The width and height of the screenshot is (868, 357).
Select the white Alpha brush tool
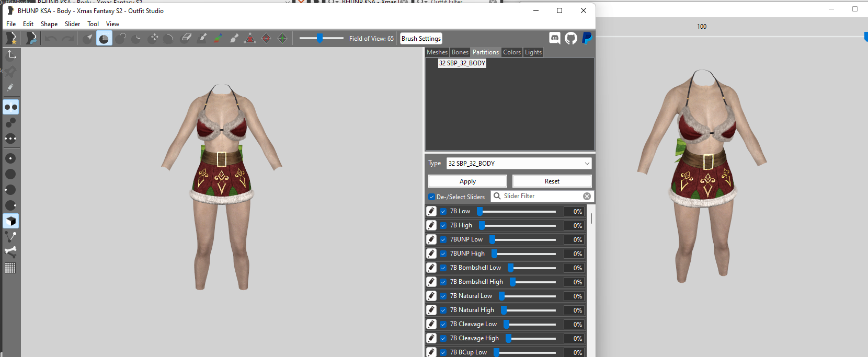234,38
